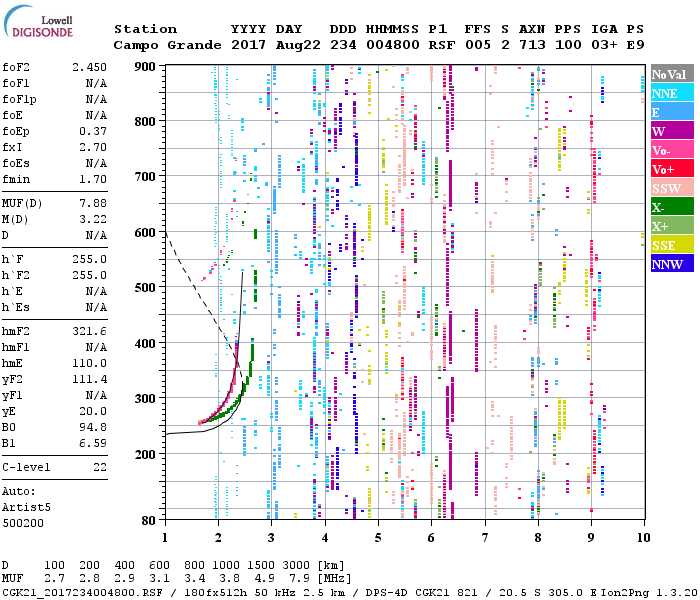Pick the blue E legend entry
Viewport: 700px width, 600px height.
click(672, 113)
